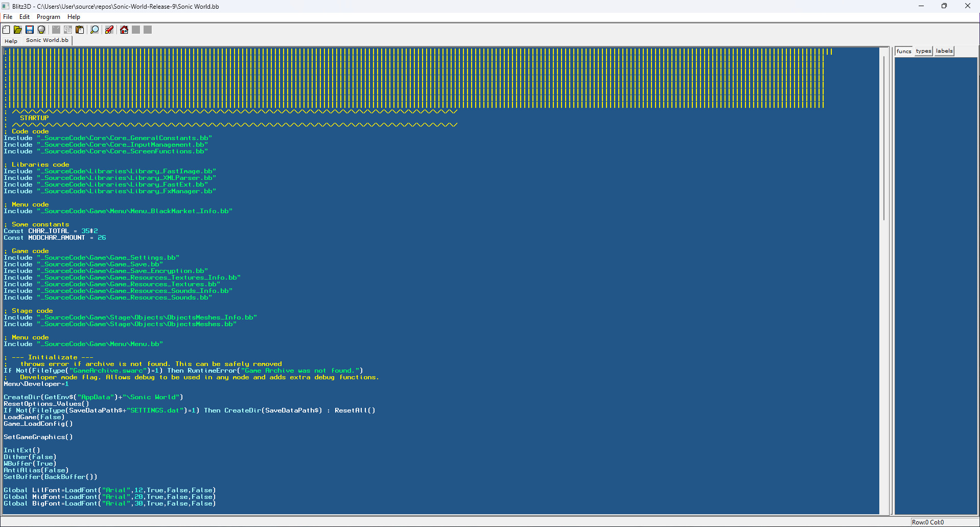This screenshot has height=527, width=980.
Task: Go to help home via the house icon
Action: click(x=124, y=30)
